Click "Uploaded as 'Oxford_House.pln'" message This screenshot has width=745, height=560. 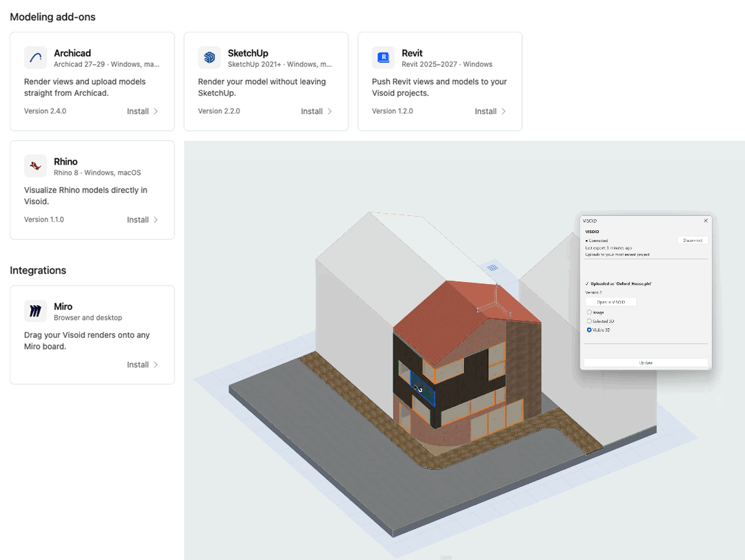(618, 283)
